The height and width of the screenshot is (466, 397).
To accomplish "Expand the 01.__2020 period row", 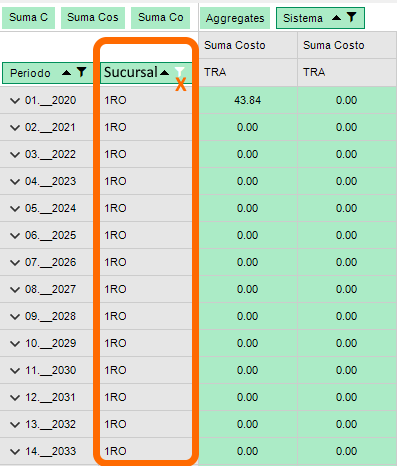I will pyautogui.click(x=15, y=100).
